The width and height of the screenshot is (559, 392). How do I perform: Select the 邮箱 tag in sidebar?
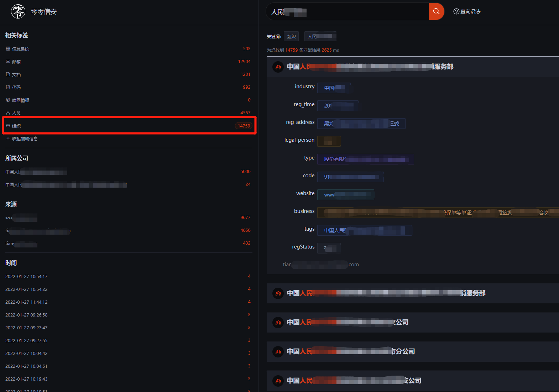16,62
